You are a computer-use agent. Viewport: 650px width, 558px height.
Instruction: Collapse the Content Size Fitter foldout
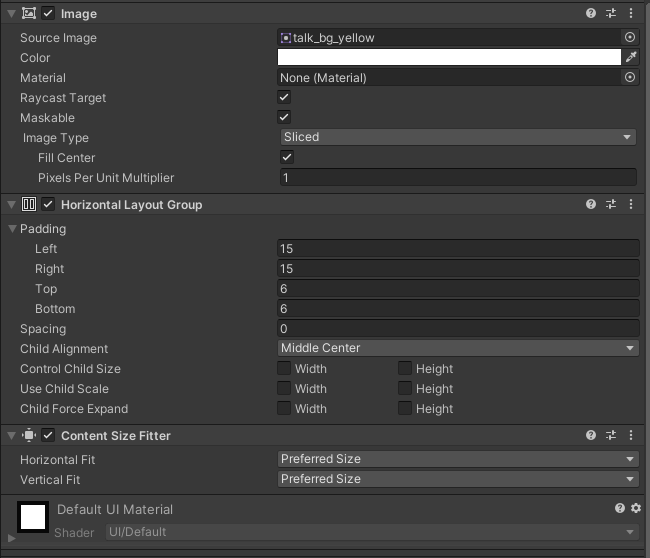(12, 435)
